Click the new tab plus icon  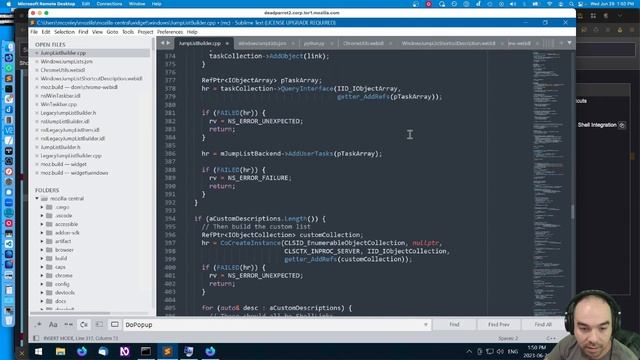click(x=561, y=43)
